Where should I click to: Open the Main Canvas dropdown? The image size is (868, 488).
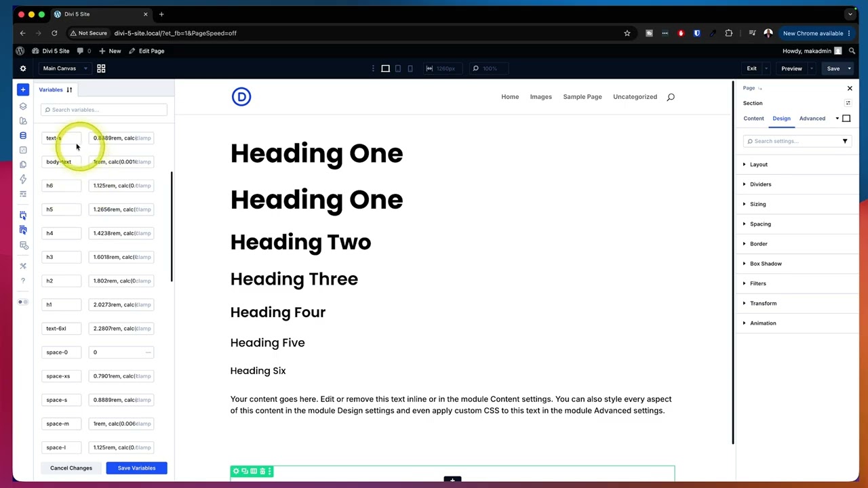65,68
